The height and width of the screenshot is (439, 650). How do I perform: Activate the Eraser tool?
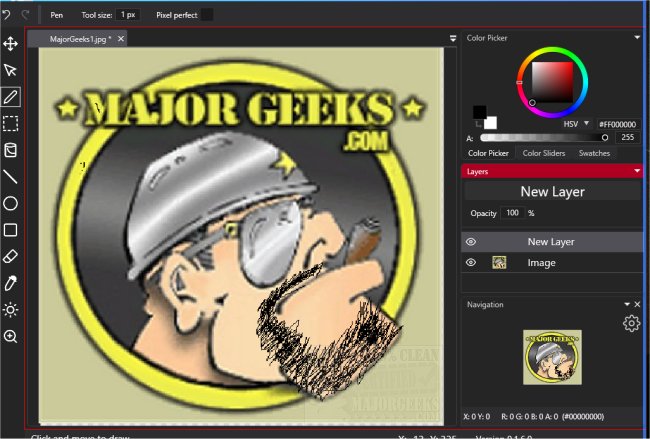click(11, 257)
